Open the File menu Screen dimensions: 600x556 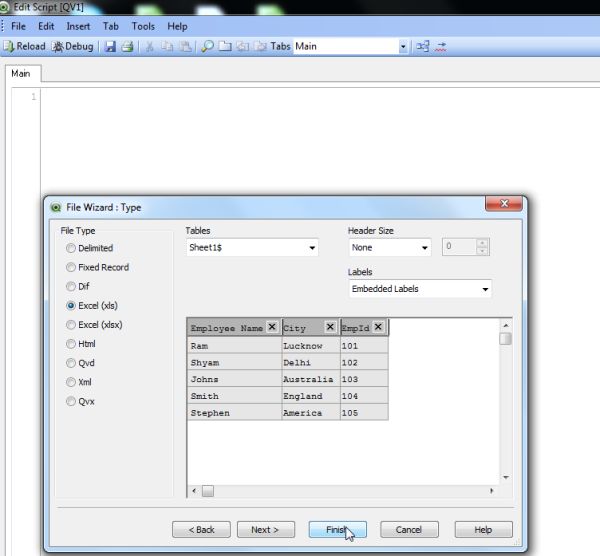pos(18,26)
